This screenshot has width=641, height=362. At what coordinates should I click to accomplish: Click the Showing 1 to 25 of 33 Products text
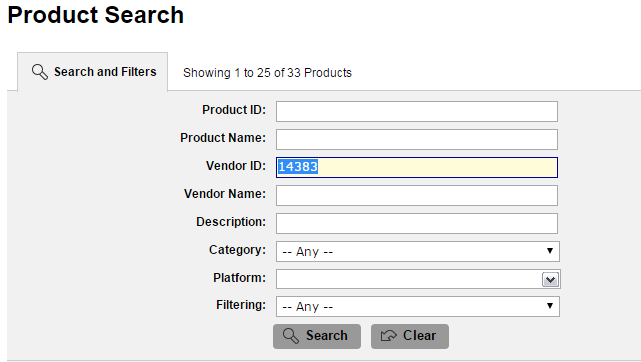click(x=267, y=73)
